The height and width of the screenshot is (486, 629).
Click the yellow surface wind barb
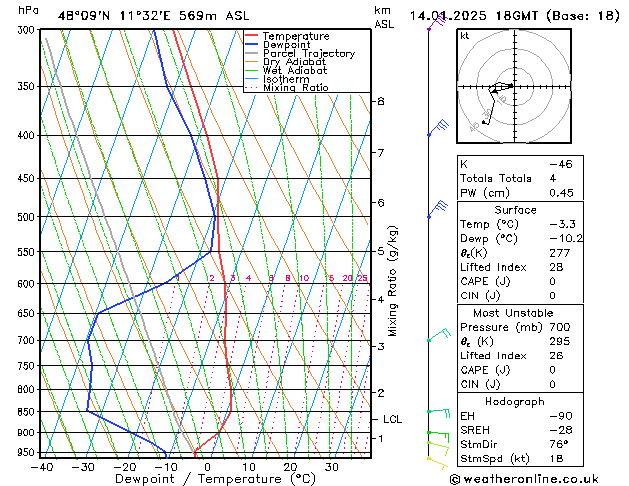438,463
